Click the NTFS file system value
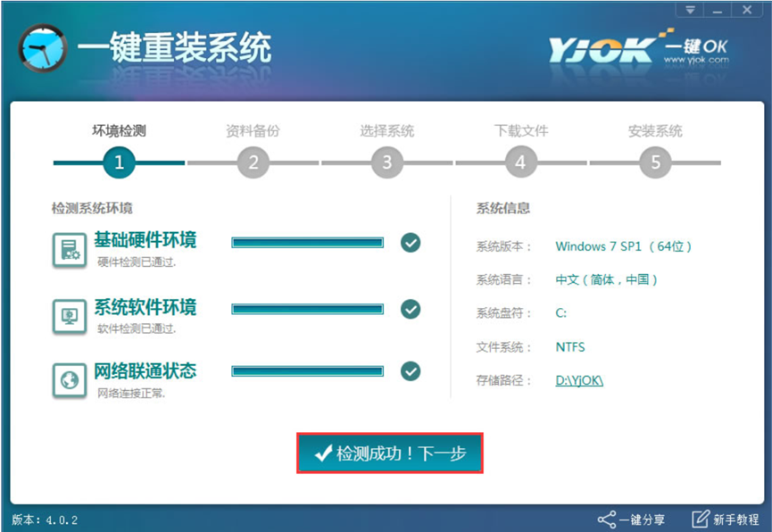This screenshot has height=532, width=772. pyautogui.click(x=570, y=347)
